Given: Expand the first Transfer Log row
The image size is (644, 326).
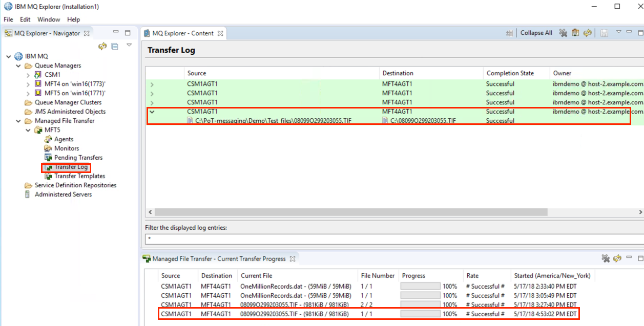Looking at the screenshot, I should [152, 84].
